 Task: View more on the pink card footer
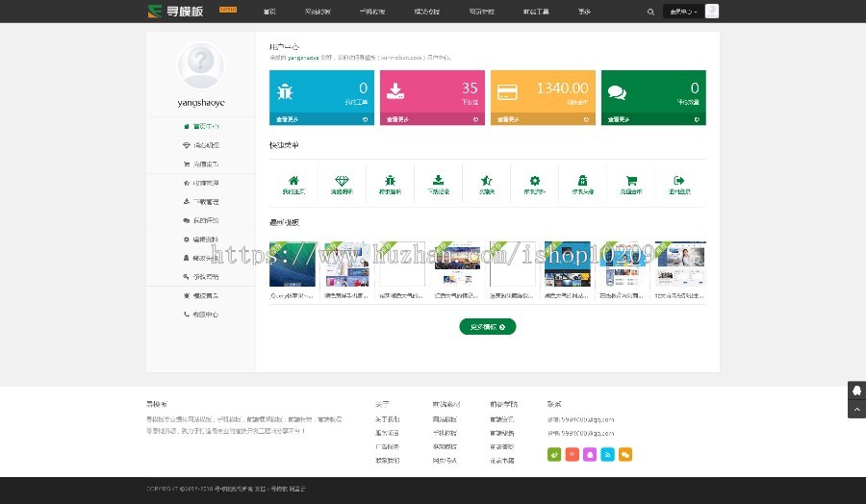(x=432, y=119)
